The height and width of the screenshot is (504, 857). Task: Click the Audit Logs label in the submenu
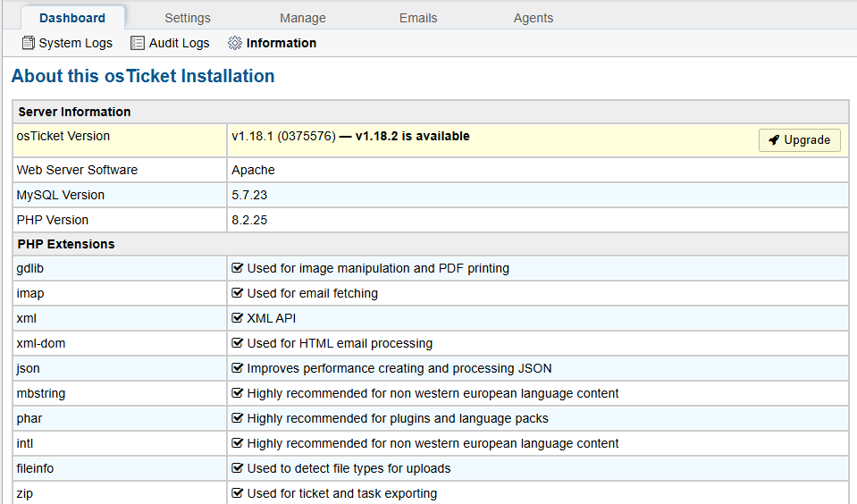[180, 43]
